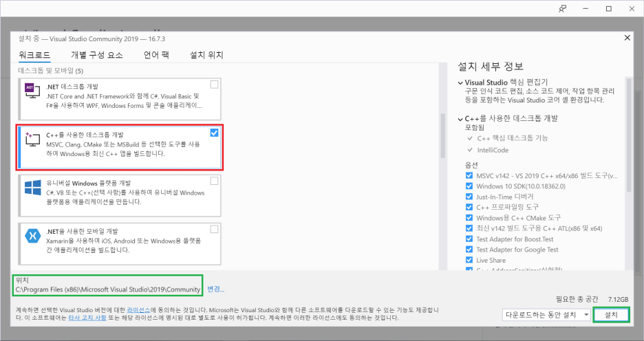Uncheck the Live Share option
Image resolution: width=644 pixels, height=341 pixels.
pyautogui.click(x=469, y=260)
